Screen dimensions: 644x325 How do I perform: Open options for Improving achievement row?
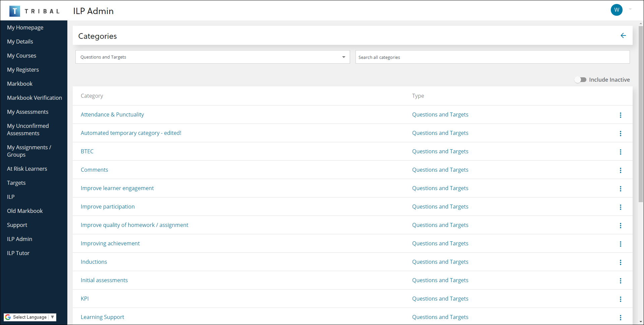pos(621,244)
